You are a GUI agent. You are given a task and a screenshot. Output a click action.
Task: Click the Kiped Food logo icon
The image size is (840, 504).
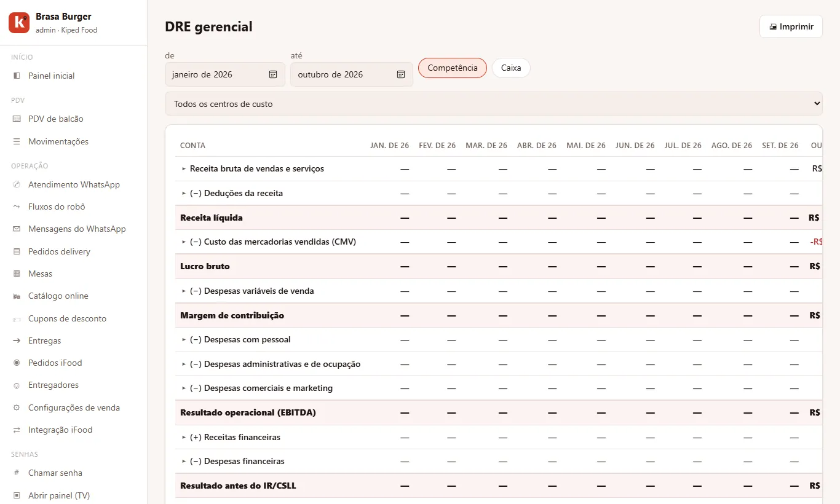pos(19,23)
